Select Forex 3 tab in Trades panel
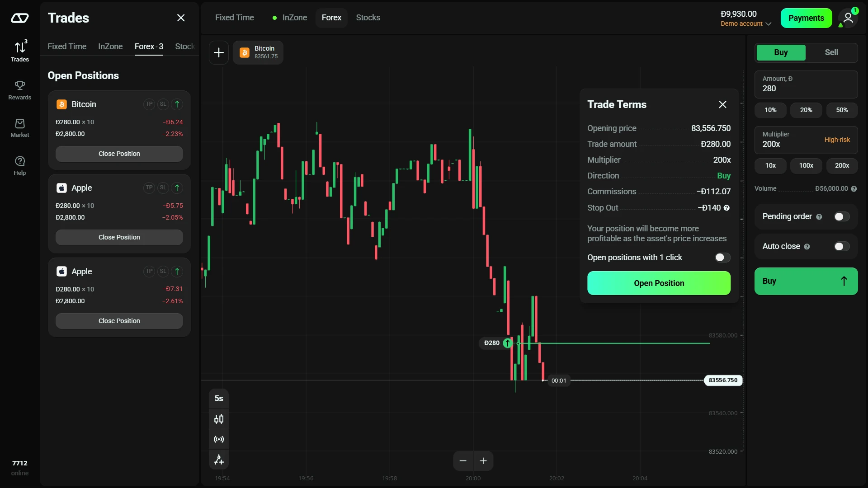The image size is (868, 488). (149, 47)
